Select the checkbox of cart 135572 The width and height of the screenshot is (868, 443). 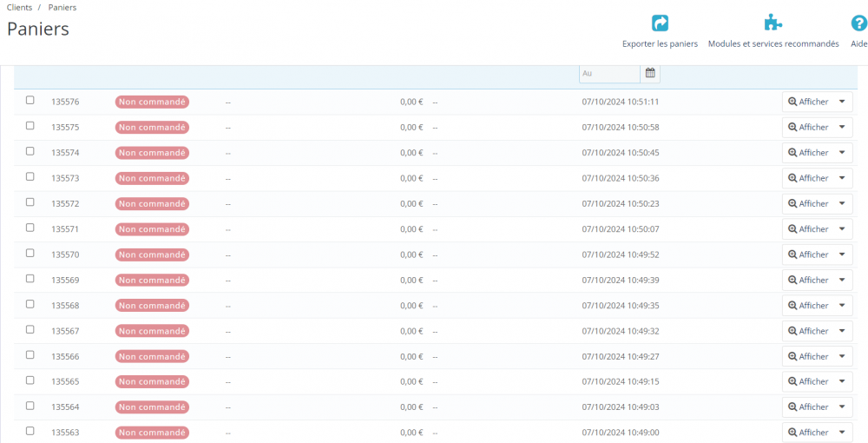pos(30,202)
